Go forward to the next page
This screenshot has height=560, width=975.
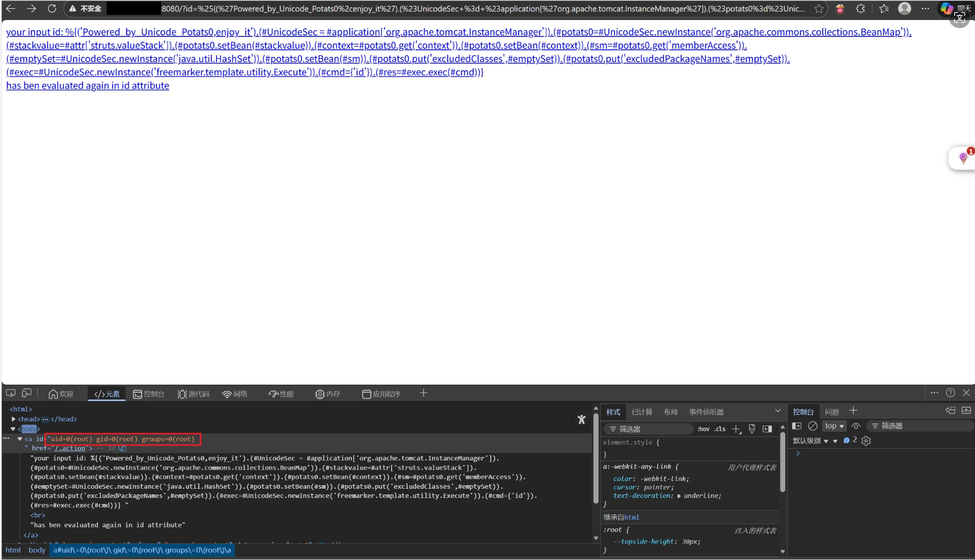31,8
